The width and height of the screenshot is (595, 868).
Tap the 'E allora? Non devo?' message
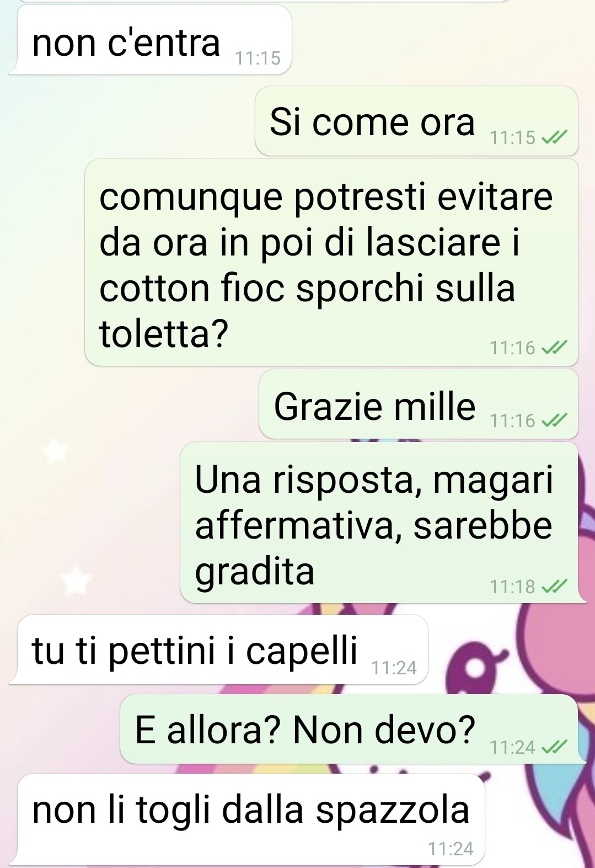[349, 729]
